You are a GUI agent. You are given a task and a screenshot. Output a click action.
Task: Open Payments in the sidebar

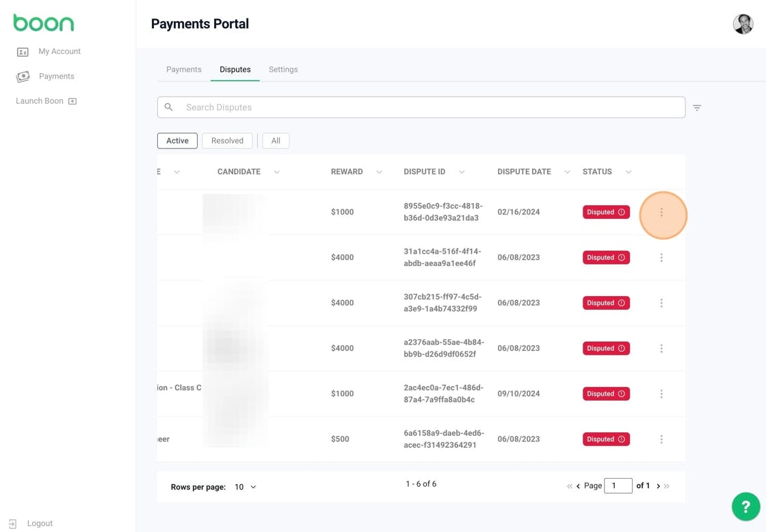click(45, 76)
